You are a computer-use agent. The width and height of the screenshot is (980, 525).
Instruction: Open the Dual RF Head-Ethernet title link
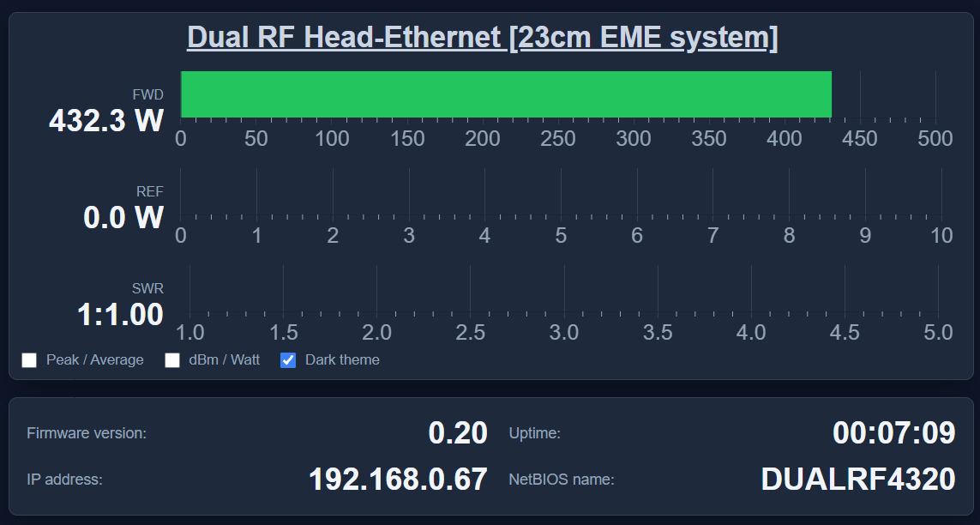coord(483,38)
